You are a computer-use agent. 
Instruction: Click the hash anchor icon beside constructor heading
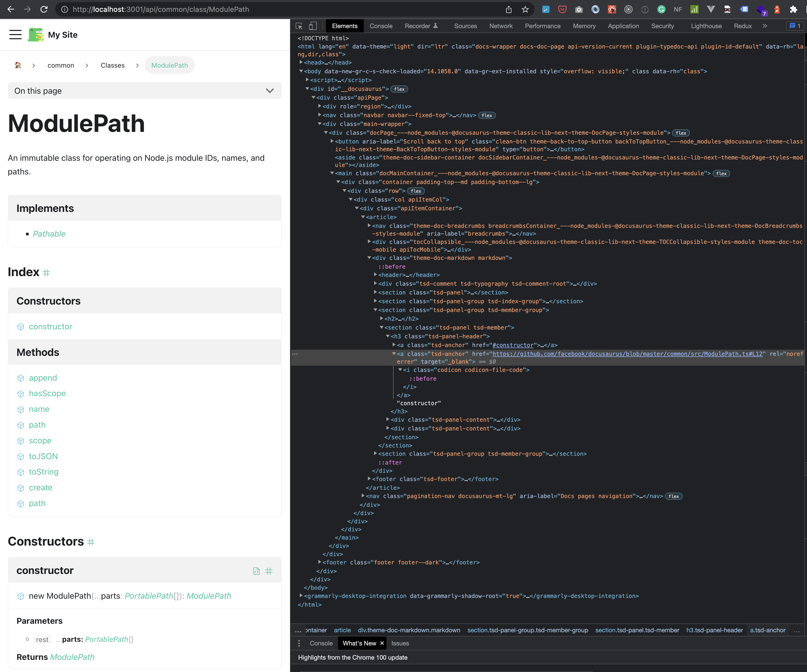(x=269, y=571)
